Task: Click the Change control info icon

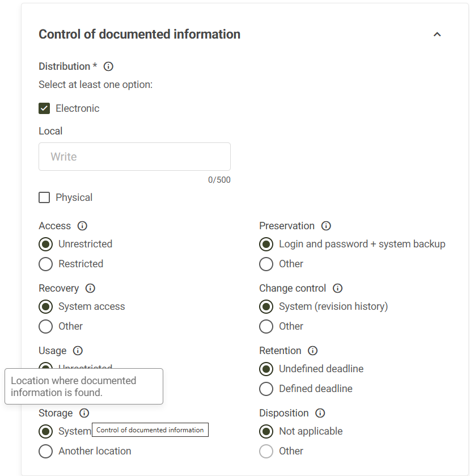Action: 338,288
